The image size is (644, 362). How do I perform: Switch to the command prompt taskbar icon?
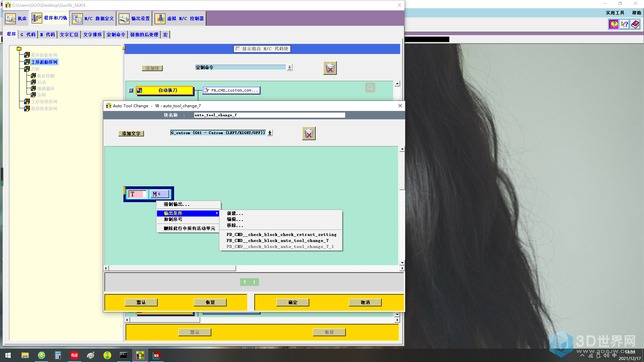(x=123, y=355)
